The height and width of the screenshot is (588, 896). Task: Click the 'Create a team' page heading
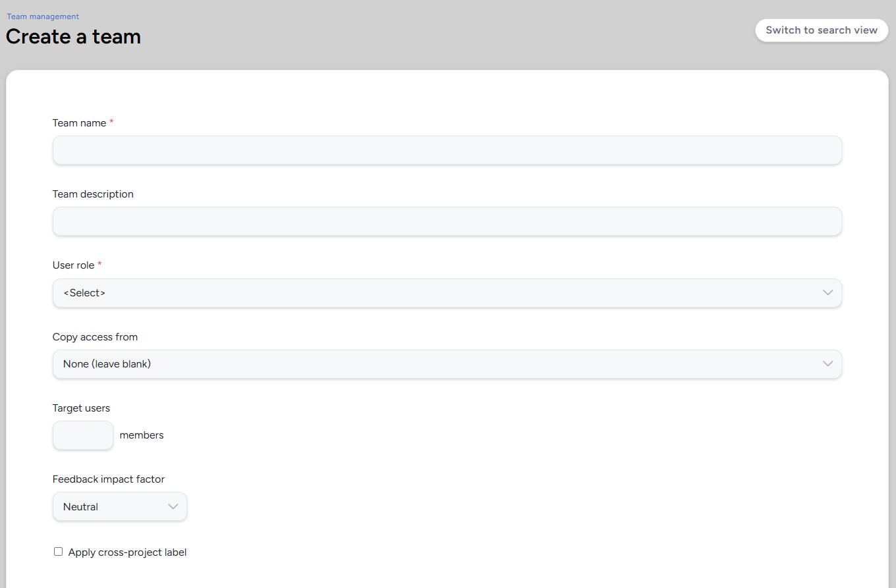click(73, 36)
